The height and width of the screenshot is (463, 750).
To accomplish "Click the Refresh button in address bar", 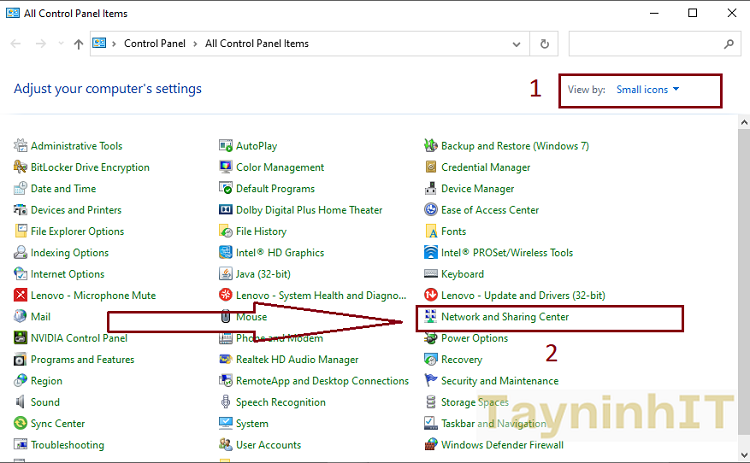I will pyautogui.click(x=544, y=44).
